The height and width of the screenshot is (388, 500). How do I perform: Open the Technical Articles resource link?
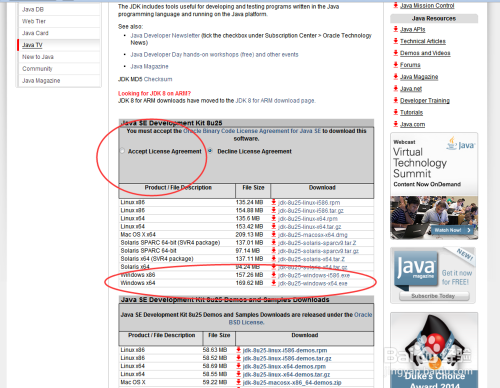(423, 41)
